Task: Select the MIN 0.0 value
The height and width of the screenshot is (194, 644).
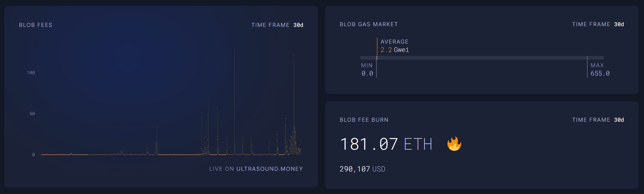Action: pyautogui.click(x=367, y=73)
